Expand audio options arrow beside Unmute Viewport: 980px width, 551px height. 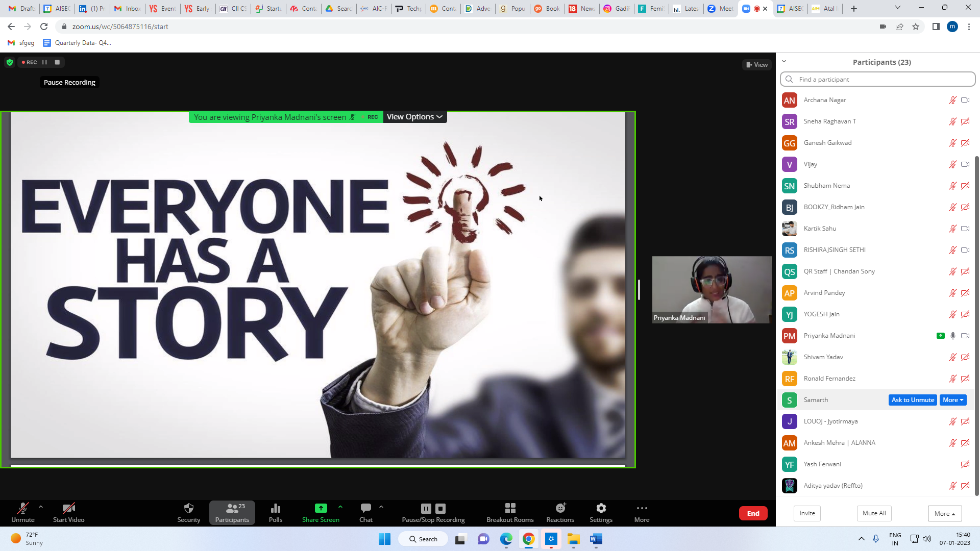coord(41,507)
